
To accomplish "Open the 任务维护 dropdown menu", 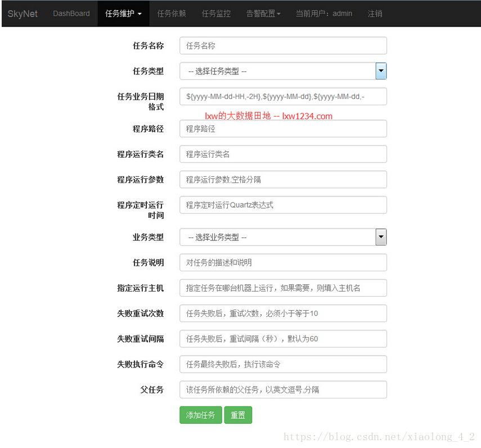I will click(x=123, y=14).
